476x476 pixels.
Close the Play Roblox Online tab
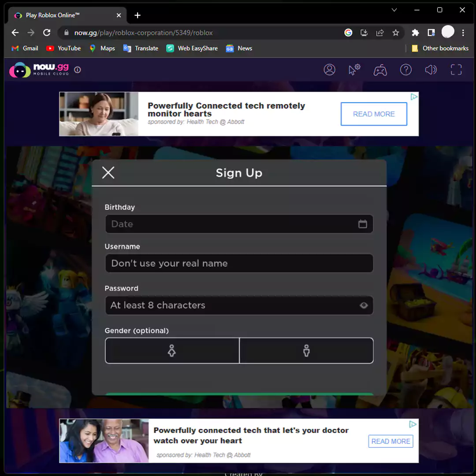119,15
